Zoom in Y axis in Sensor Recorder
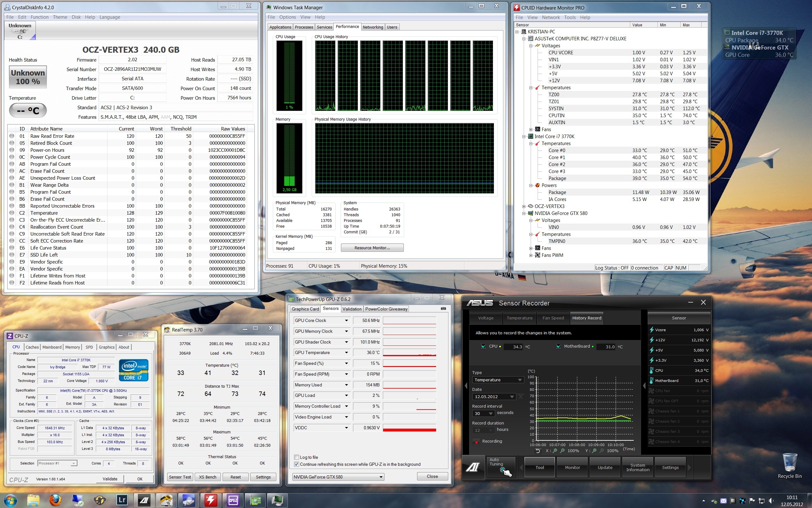Screen dimensions: 812x508 coord(594,451)
